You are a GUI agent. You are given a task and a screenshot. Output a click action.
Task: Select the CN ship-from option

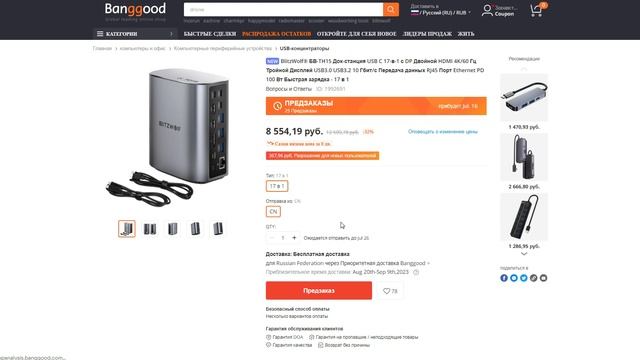pyautogui.click(x=273, y=211)
